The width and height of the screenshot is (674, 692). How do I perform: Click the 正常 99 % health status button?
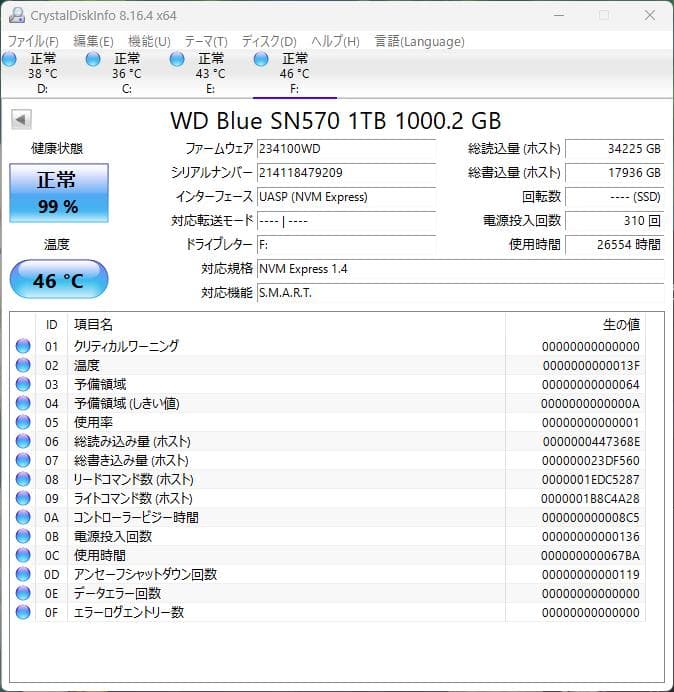pos(59,193)
